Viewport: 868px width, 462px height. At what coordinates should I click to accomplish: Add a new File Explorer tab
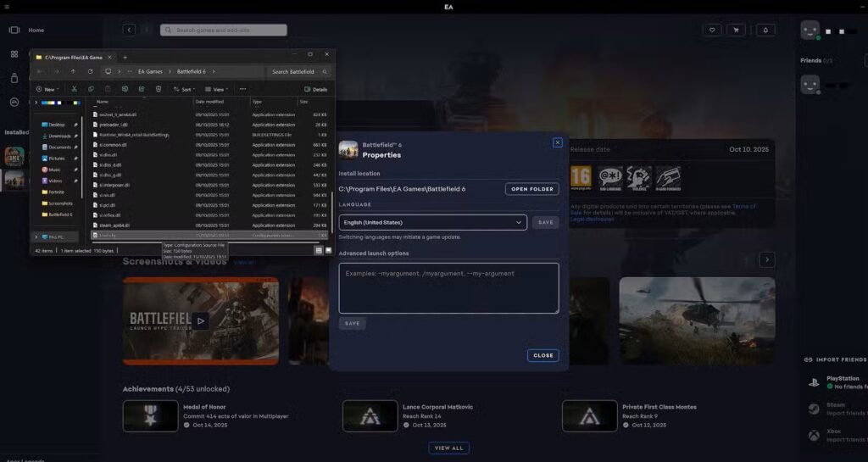click(x=125, y=57)
